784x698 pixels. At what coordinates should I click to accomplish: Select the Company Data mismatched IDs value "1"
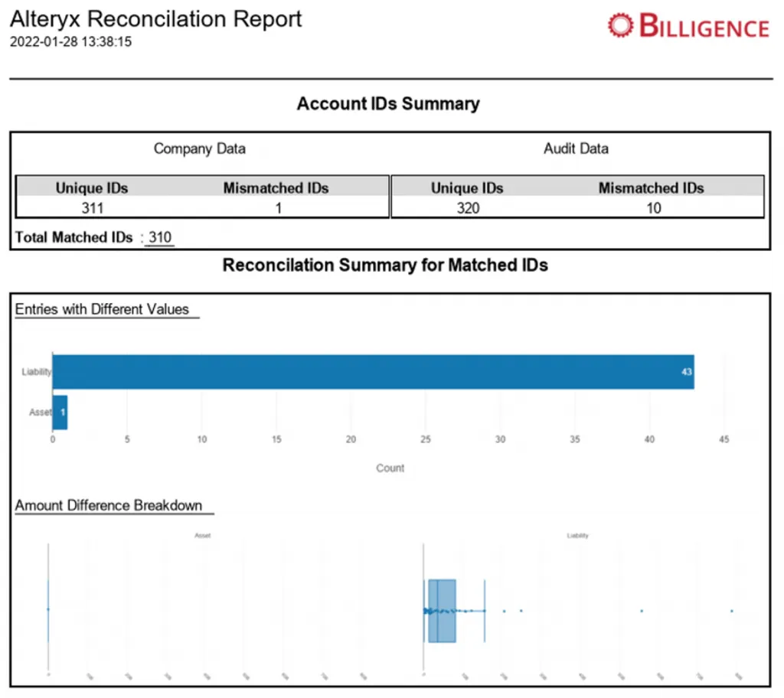point(279,208)
